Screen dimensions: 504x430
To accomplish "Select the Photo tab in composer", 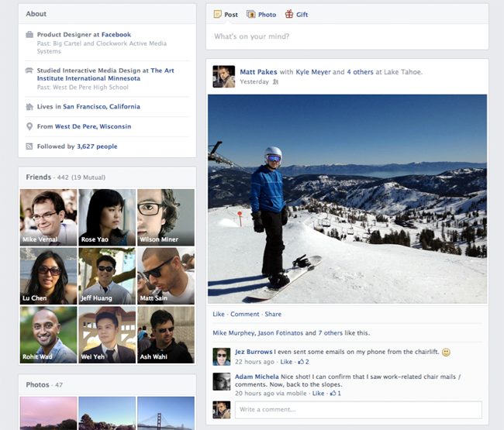I will tap(261, 15).
